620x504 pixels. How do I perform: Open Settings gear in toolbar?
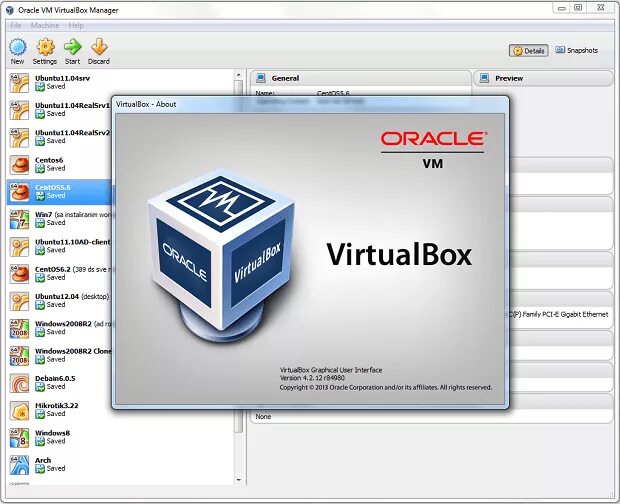(45, 47)
